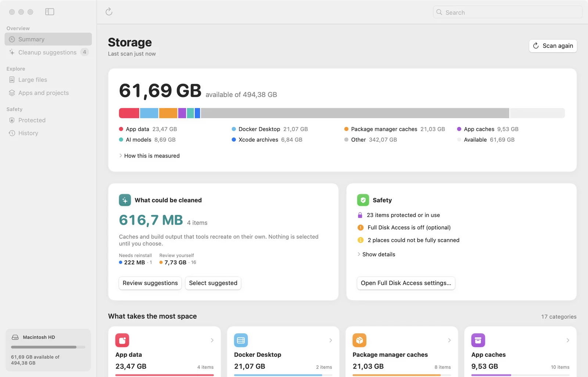This screenshot has height=377, width=588.
Task: Click the AI models legend entry
Action: [x=147, y=140]
